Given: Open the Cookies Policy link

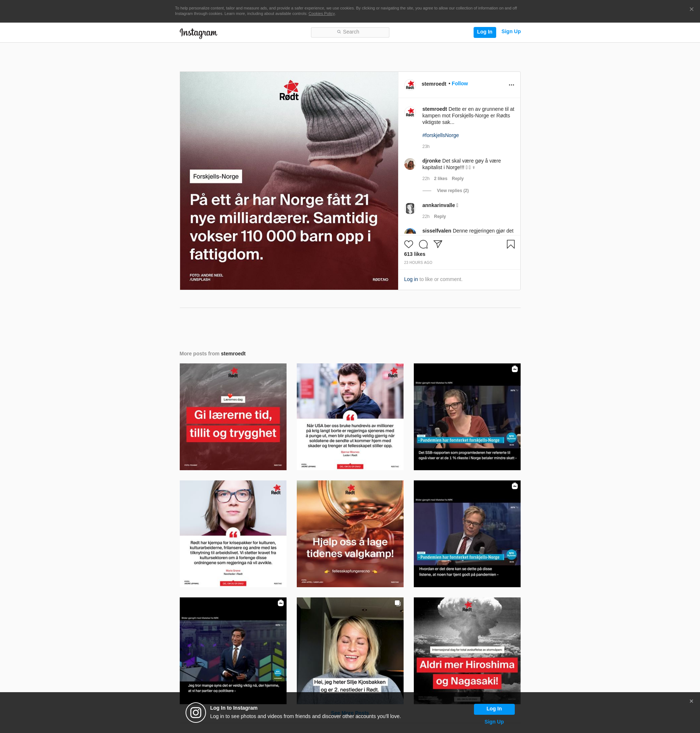Looking at the screenshot, I should click(321, 14).
